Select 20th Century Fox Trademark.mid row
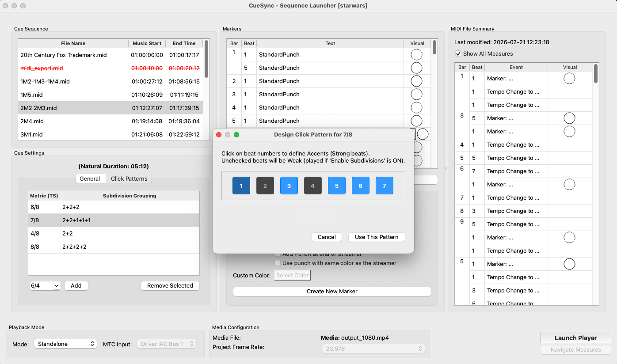The image size is (617, 364). (x=110, y=55)
